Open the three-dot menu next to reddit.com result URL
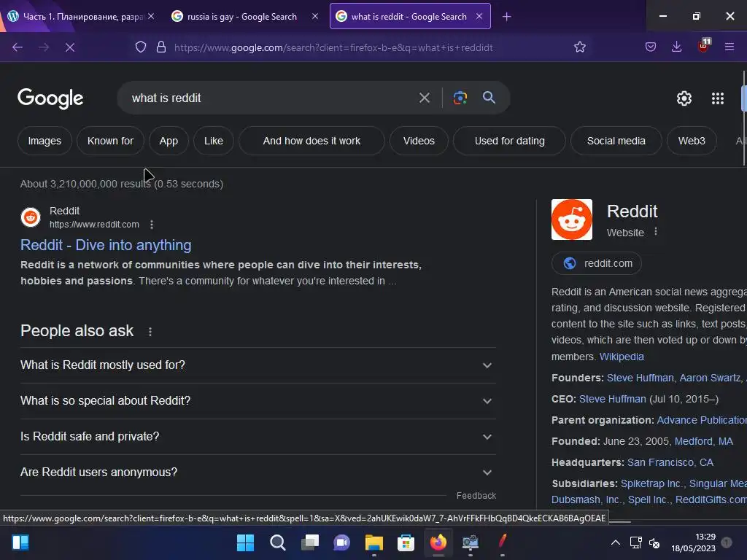This screenshot has width=747, height=560. tap(152, 225)
